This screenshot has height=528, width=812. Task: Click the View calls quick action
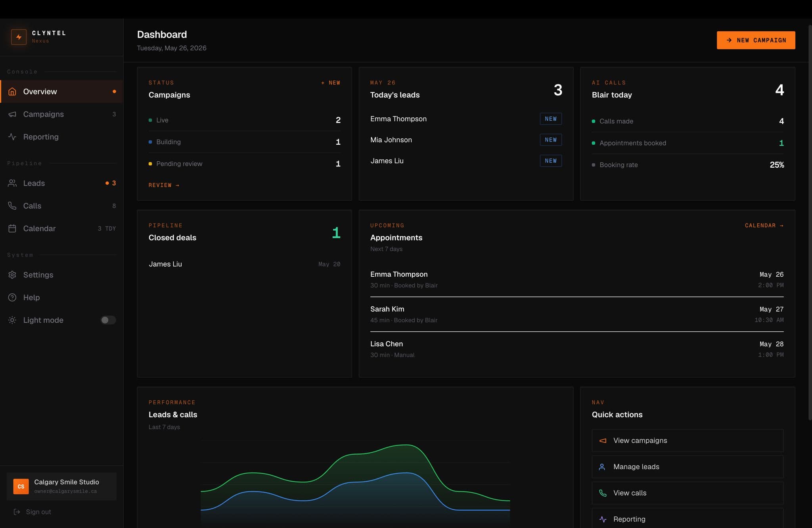(688, 493)
